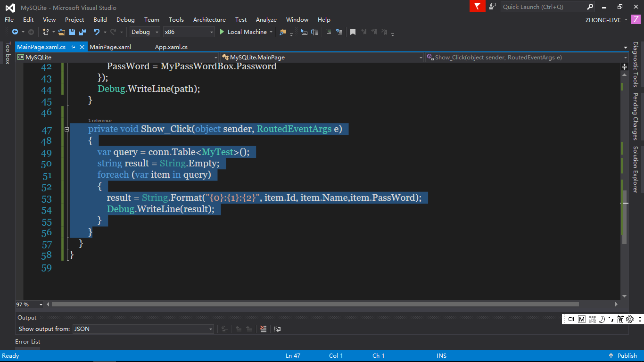The height and width of the screenshot is (362, 644).
Task: Click the 1 reference CodeLens link
Action: pyautogui.click(x=99, y=121)
